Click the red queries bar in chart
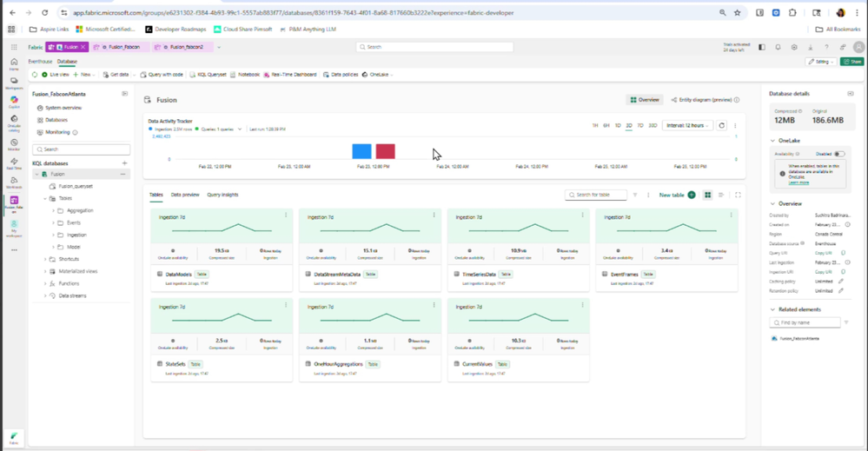This screenshot has width=868, height=451. coord(385,151)
